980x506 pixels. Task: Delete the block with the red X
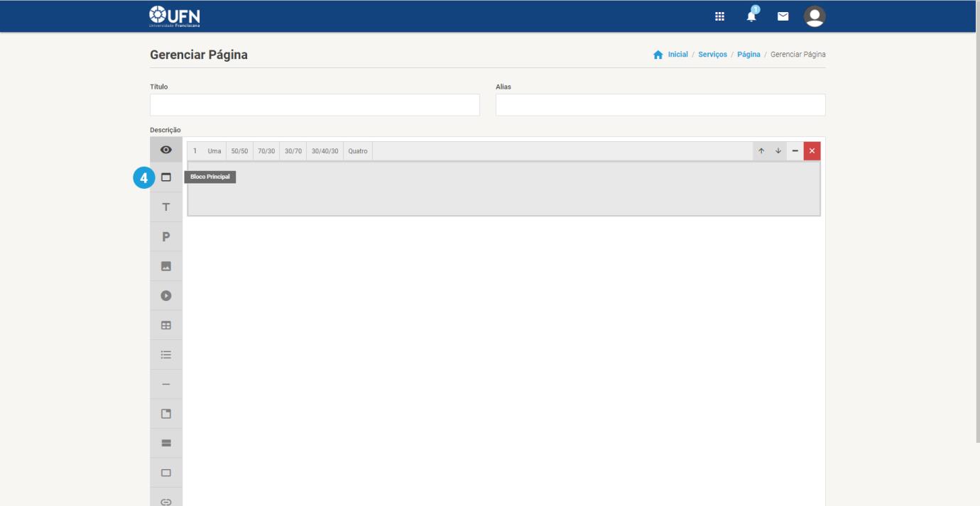(812, 151)
